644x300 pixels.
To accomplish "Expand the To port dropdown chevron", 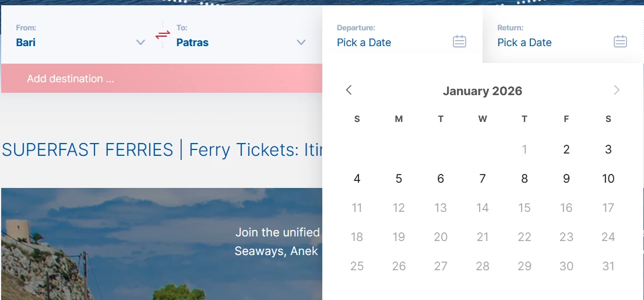I will coord(301,43).
